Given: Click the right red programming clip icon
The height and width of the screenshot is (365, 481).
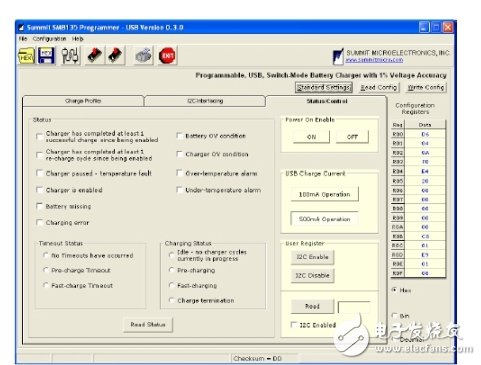Looking at the screenshot, I should (115, 56).
